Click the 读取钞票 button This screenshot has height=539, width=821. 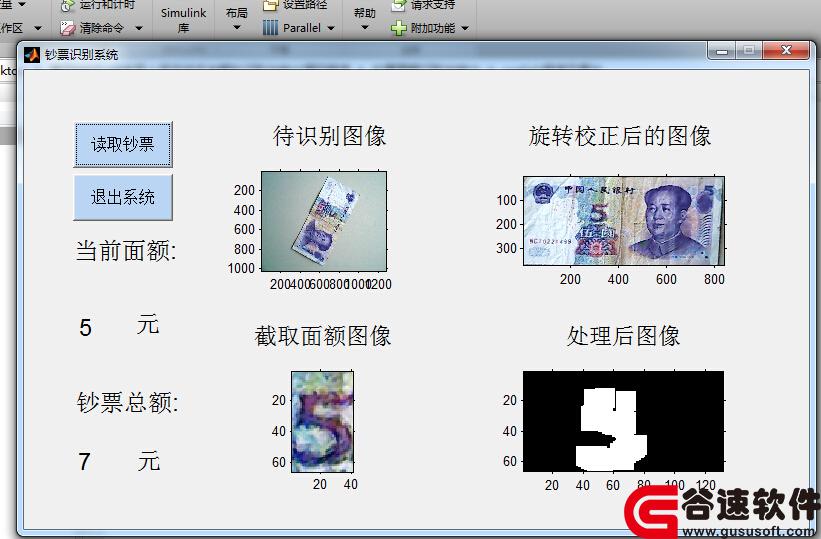pyautogui.click(x=123, y=145)
